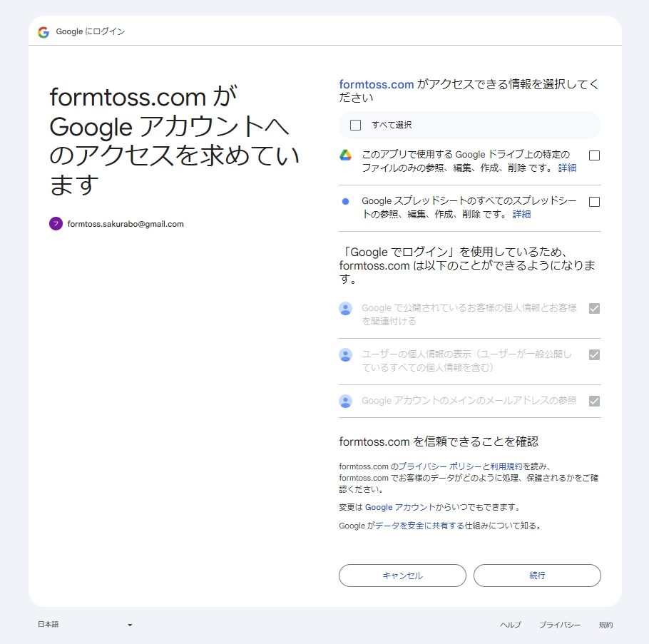Click the Google logo in the header
The image size is (649, 644).
[x=43, y=31]
